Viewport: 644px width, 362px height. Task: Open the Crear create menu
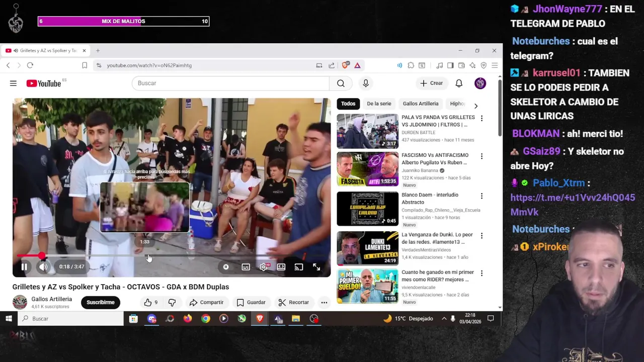(x=432, y=83)
